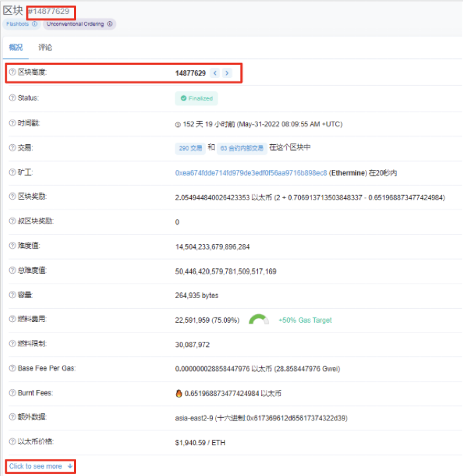463x476 pixels.
Task: Click the help icon beside Status
Action: pos(12,98)
